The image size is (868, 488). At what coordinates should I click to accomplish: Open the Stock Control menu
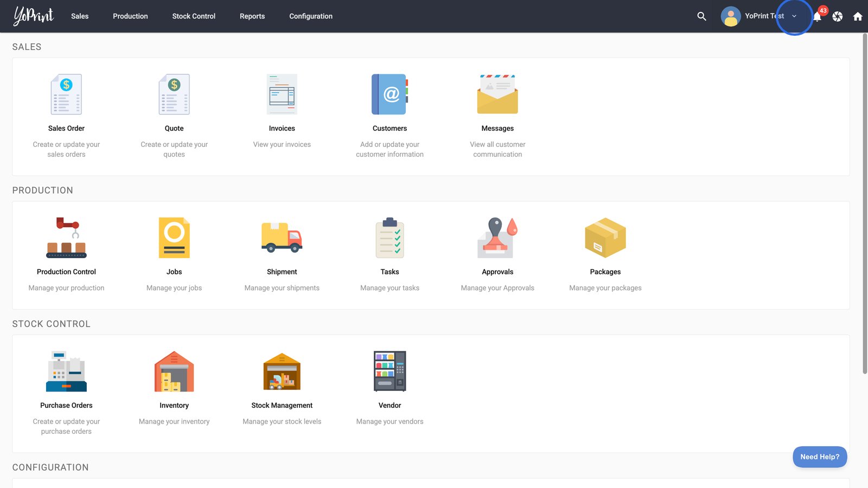[194, 16]
